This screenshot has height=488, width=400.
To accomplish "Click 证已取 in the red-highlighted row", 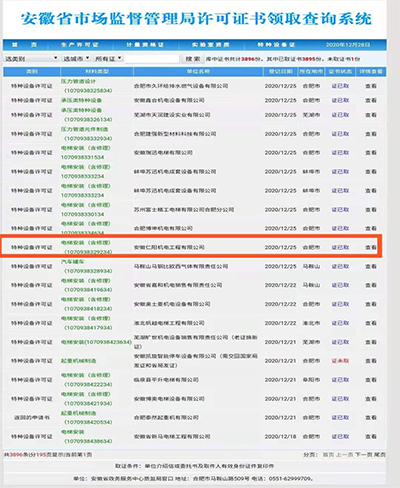I will (x=340, y=247).
